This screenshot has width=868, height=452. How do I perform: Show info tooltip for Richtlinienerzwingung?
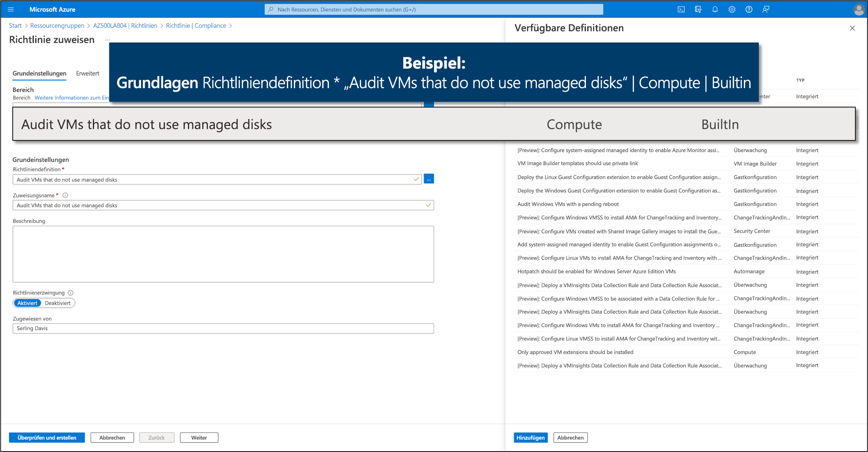(x=71, y=293)
